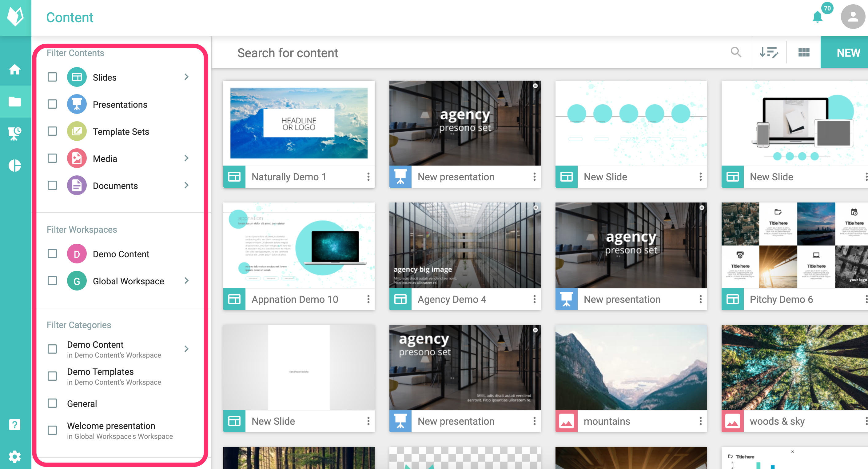Open the Naturally Demo 1 thumbnail
The width and height of the screenshot is (868, 469).
[x=299, y=123]
